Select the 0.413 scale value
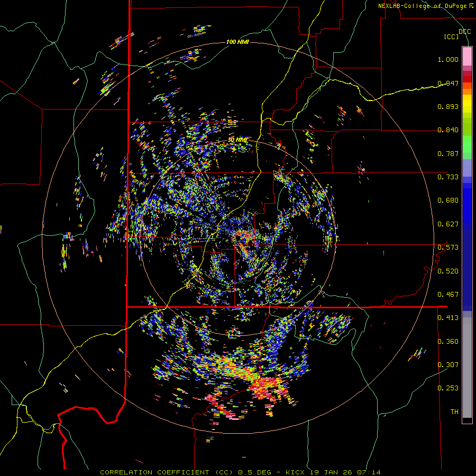 (448, 318)
